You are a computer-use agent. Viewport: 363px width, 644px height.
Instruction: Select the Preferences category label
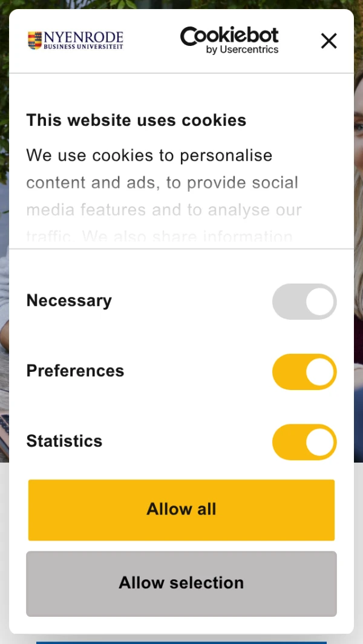[x=75, y=371]
